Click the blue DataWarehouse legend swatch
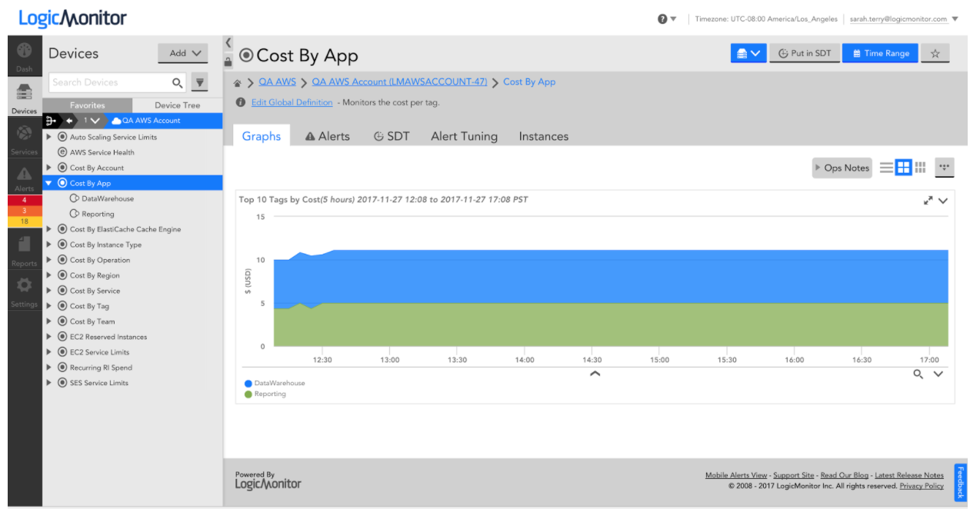 248,383
